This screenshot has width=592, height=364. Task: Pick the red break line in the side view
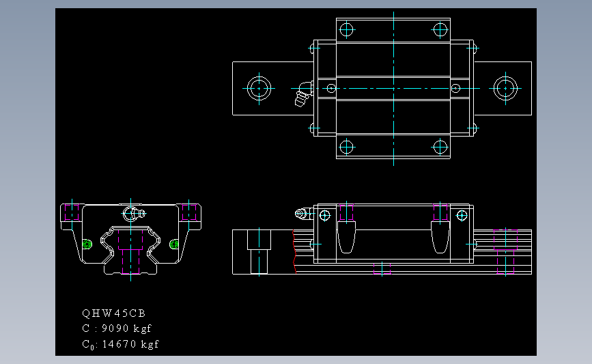coord(294,251)
